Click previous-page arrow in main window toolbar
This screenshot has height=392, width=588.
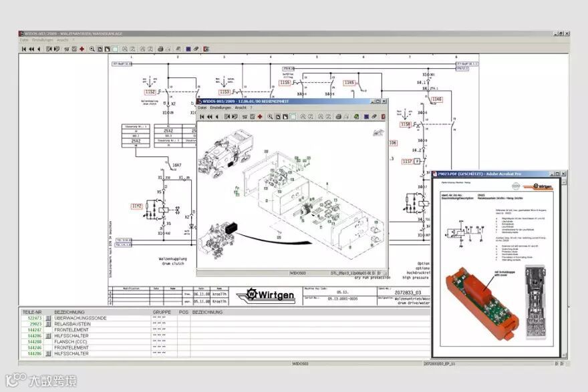[x=39, y=49]
